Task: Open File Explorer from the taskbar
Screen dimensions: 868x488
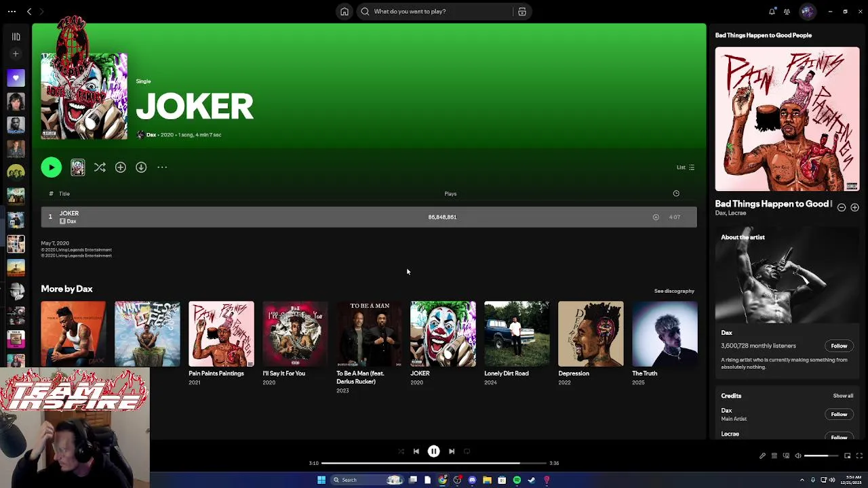Action: pos(487,480)
